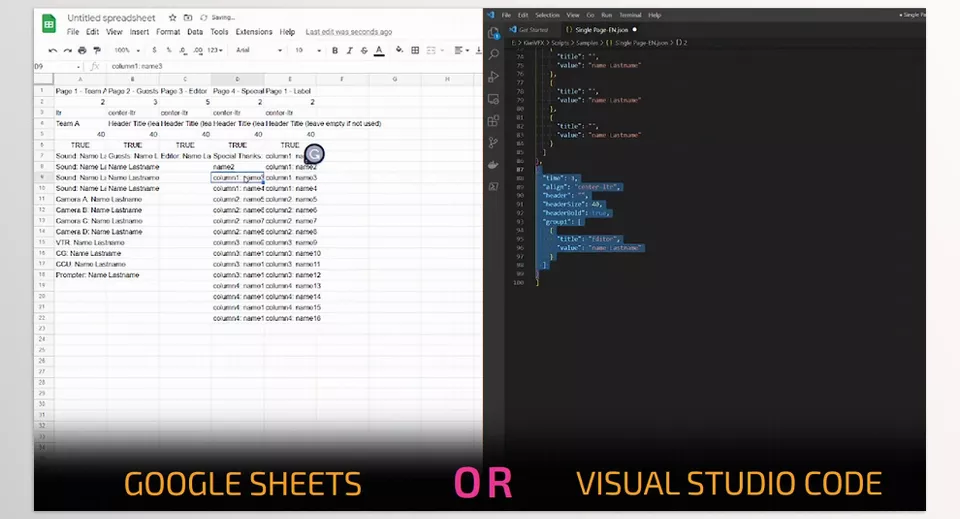
Task: Open font size 10 dropdown
Action: tap(308, 50)
